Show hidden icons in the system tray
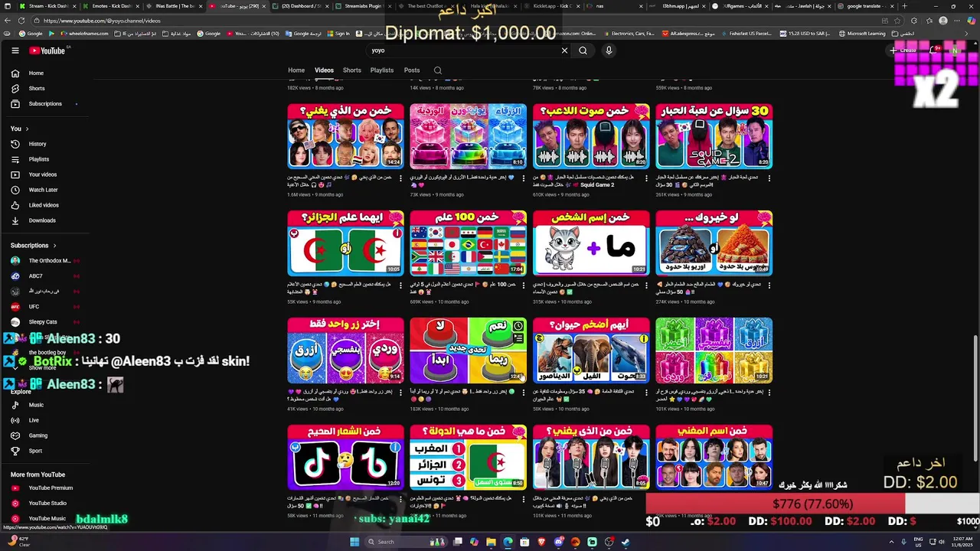Viewport: 980px width, 551px height. [892, 542]
